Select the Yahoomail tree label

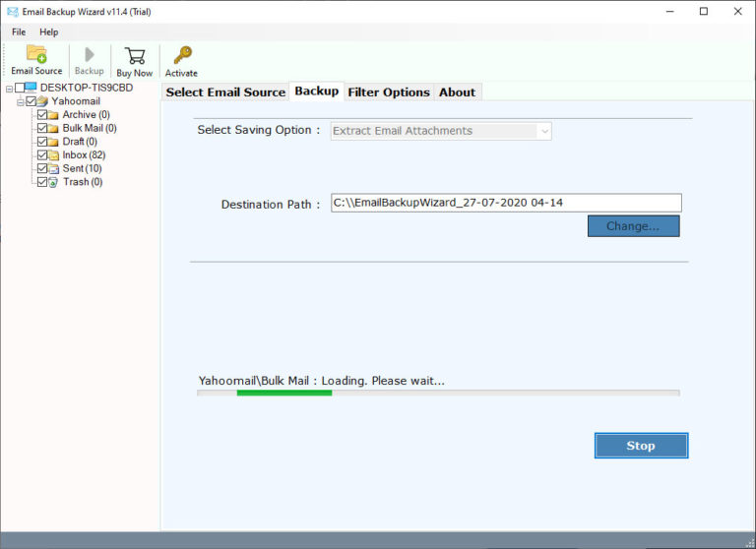point(76,101)
